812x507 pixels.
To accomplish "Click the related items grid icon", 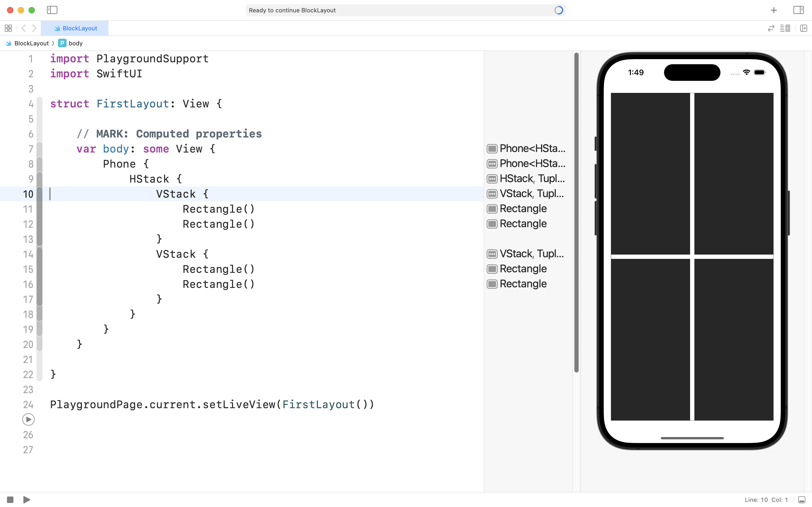I will click(x=8, y=28).
